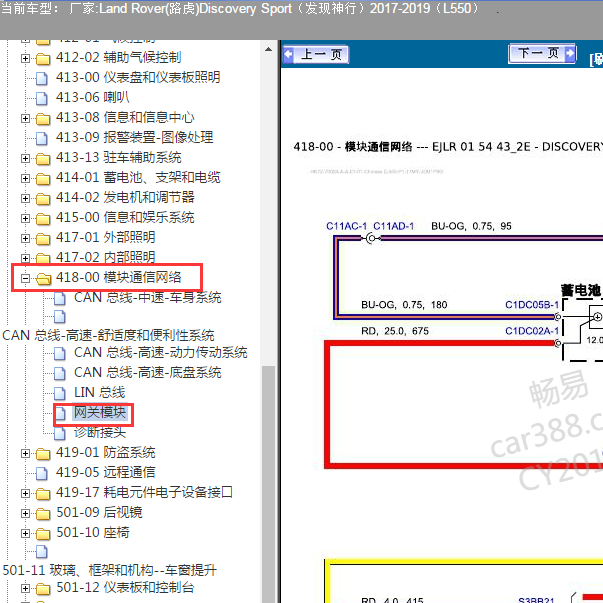Click the 419-05 远程通信 page icon
Screen dimensions: 603x603
click(x=42, y=473)
